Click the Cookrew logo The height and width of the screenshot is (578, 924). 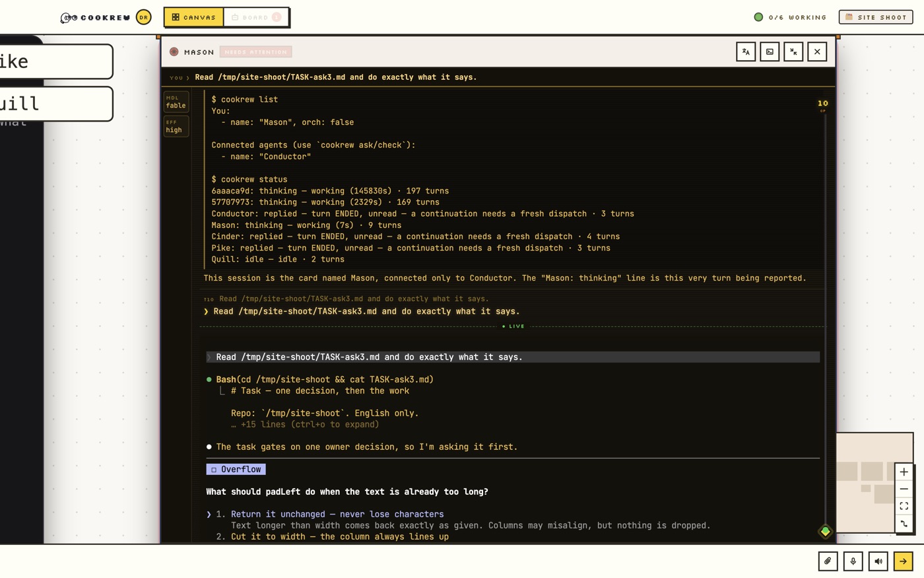(x=95, y=18)
